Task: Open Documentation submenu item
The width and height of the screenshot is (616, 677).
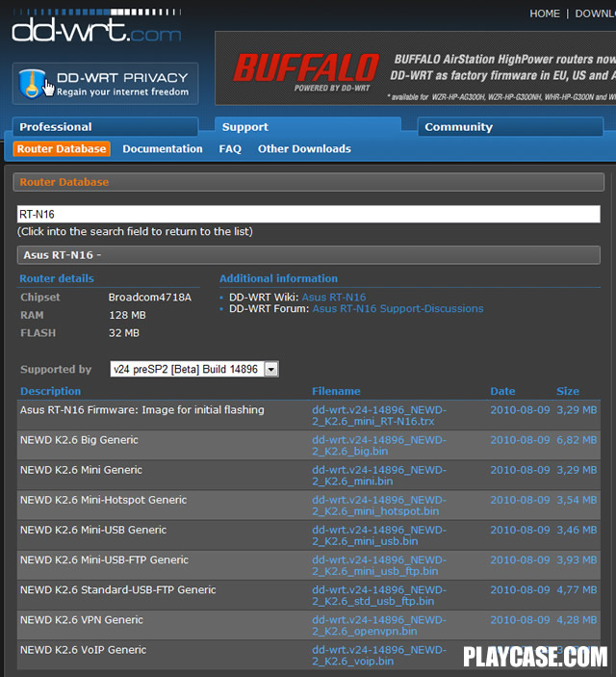Action: [163, 148]
